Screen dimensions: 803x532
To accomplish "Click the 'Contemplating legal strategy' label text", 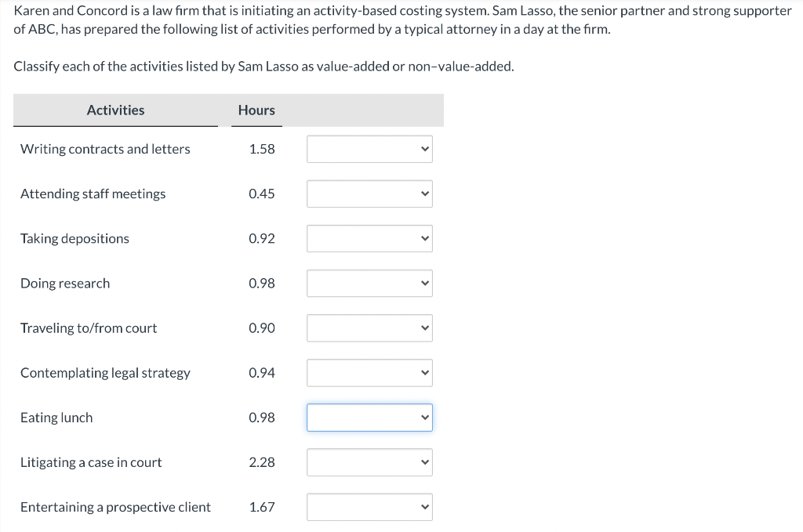I will coord(105,373).
